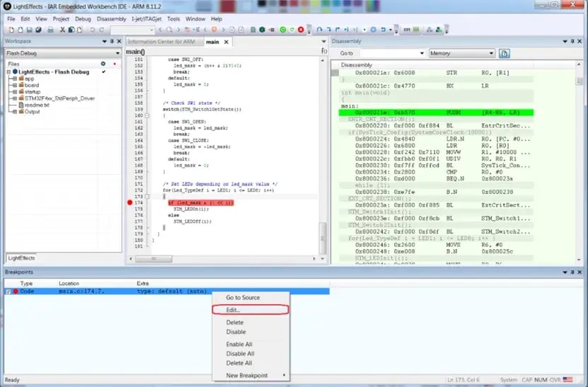Select Delete in the breakpoint context menu

pyautogui.click(x=250, y=323)
